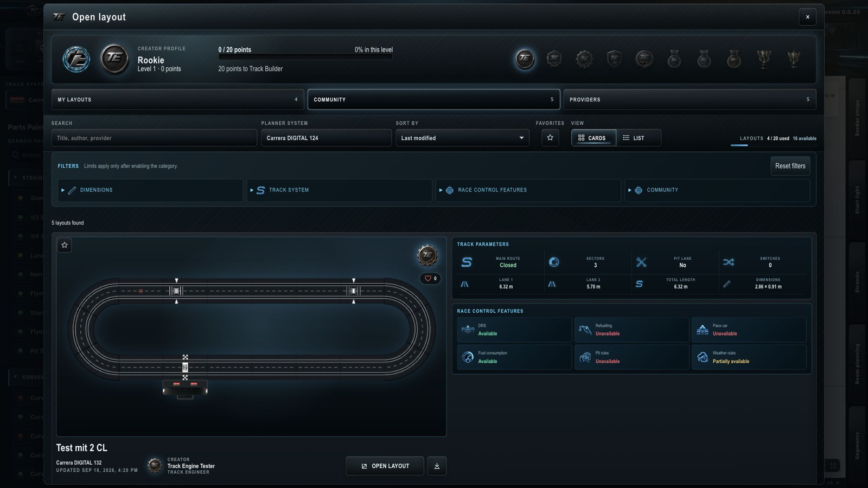
Task: Click the Test mit 2 CL title
Action: [x=82, y=448]
